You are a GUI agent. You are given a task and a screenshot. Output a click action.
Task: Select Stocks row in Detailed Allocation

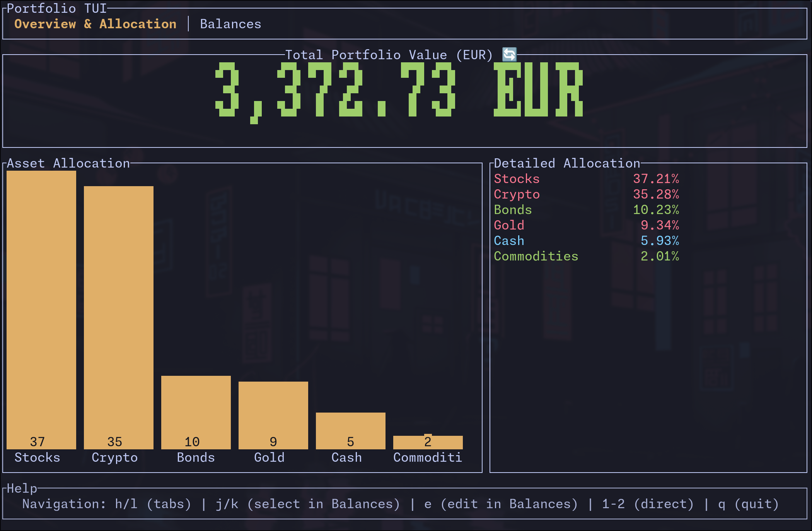517,179
